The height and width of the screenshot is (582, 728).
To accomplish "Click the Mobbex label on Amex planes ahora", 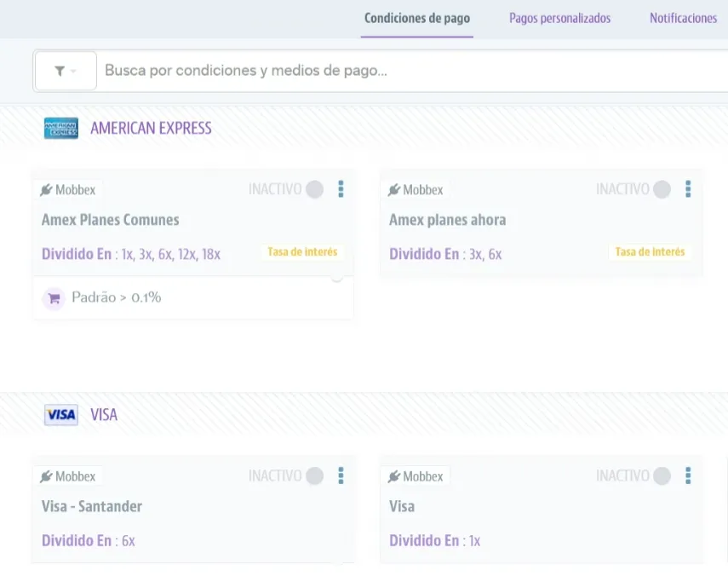I will [423, 190].
